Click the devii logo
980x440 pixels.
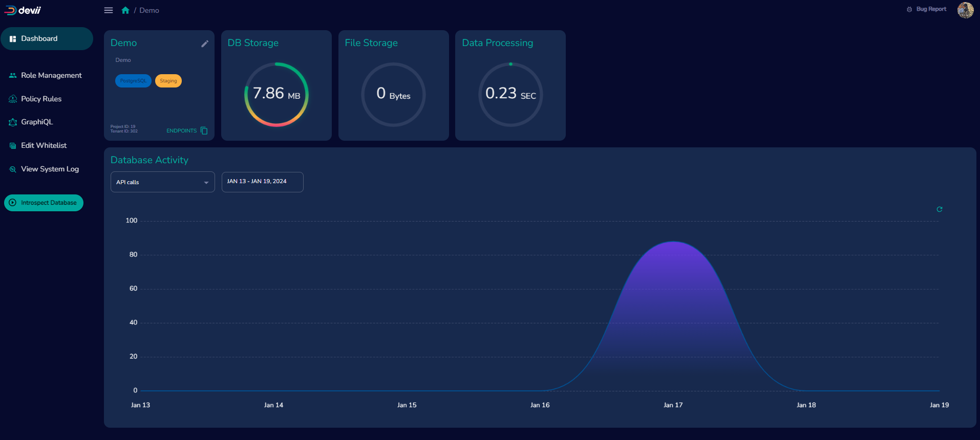[23, 10]
